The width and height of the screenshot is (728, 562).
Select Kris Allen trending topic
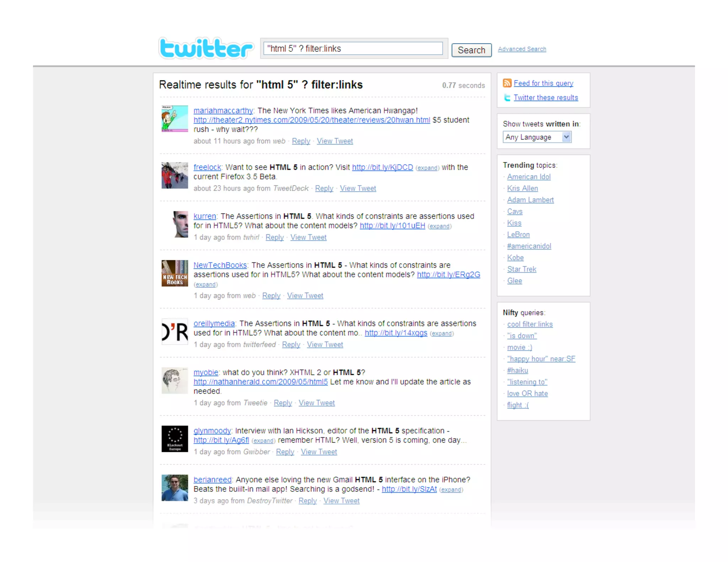[x=522, y=188]
